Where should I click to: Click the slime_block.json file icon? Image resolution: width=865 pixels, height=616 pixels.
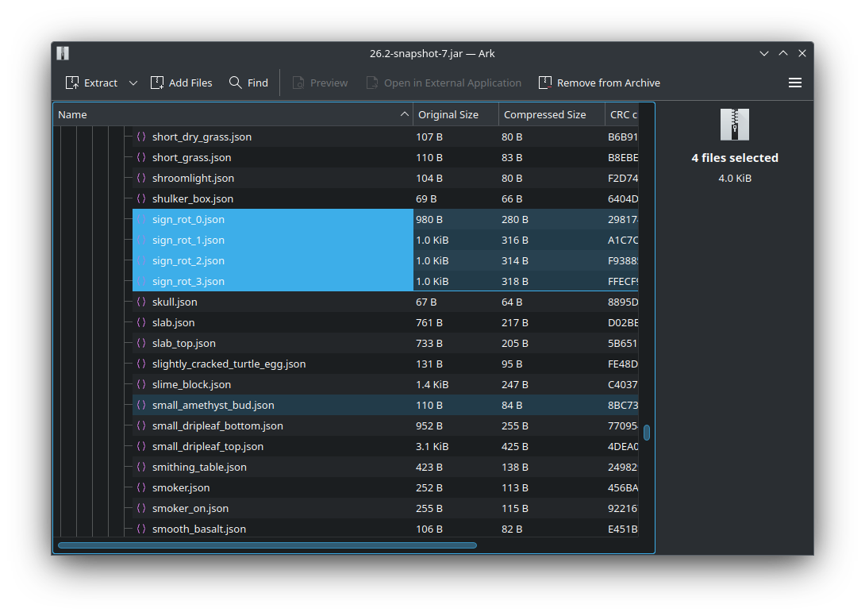point(141,384)
